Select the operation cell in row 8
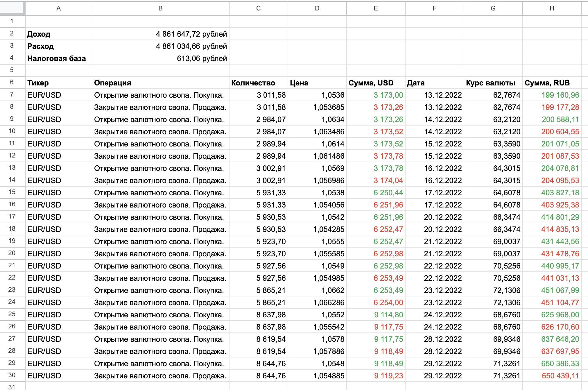Image resolution: width=588 pixels, height=390 pixels. pos(161,107)
